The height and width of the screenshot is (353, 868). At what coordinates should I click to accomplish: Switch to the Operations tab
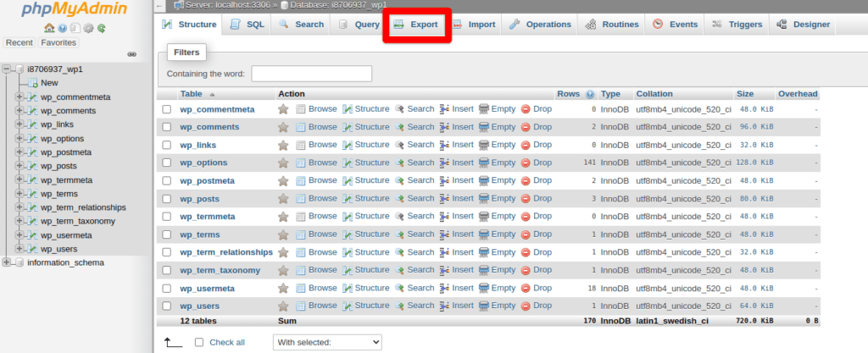[x=540, y=25]
